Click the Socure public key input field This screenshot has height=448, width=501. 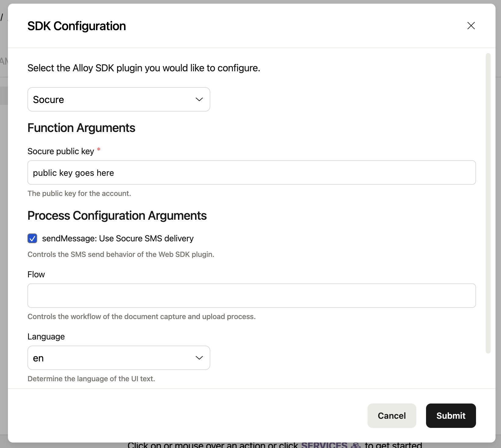point(252,172)
